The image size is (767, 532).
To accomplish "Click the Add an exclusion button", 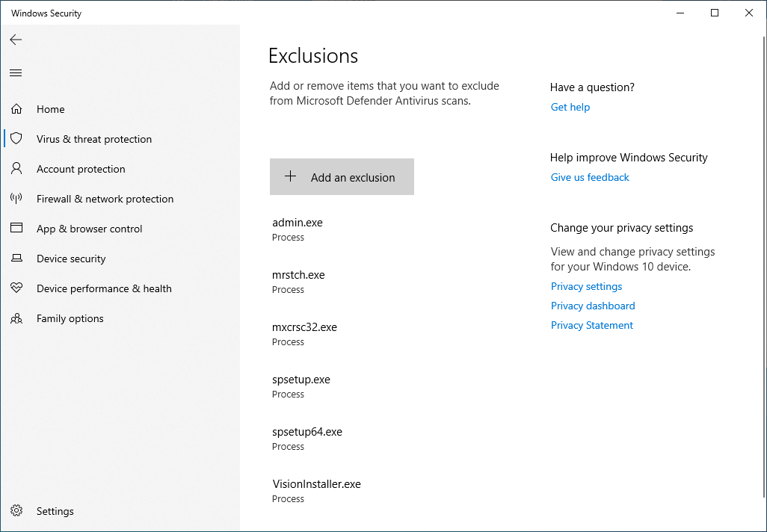I will click(342, 176).
